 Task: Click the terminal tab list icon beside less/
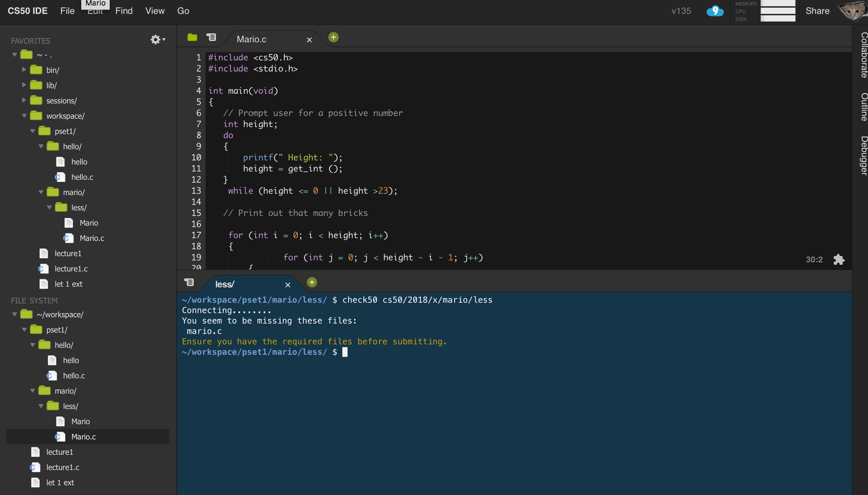point(190,282)
